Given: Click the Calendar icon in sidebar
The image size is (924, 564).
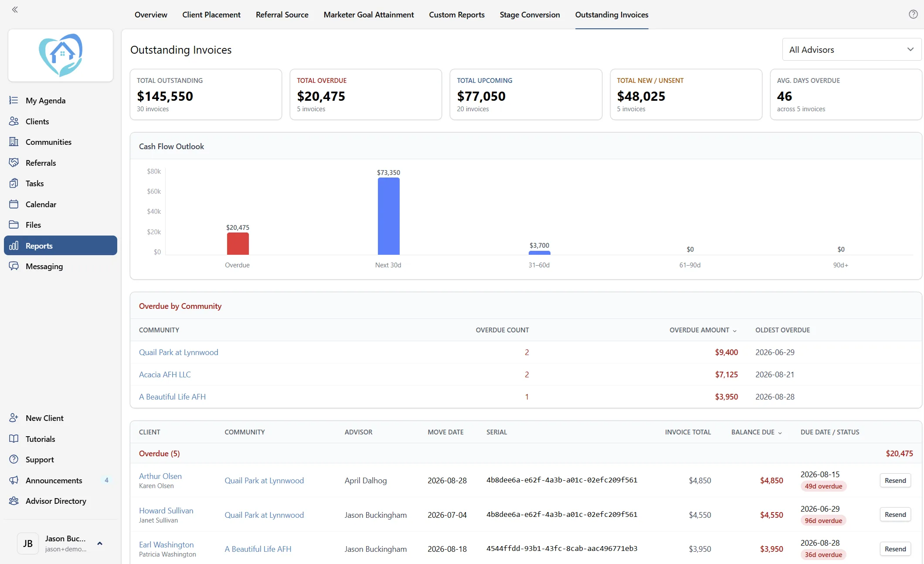Looking at the screenshot, I should pyautogui.click(x=14, y=204).
